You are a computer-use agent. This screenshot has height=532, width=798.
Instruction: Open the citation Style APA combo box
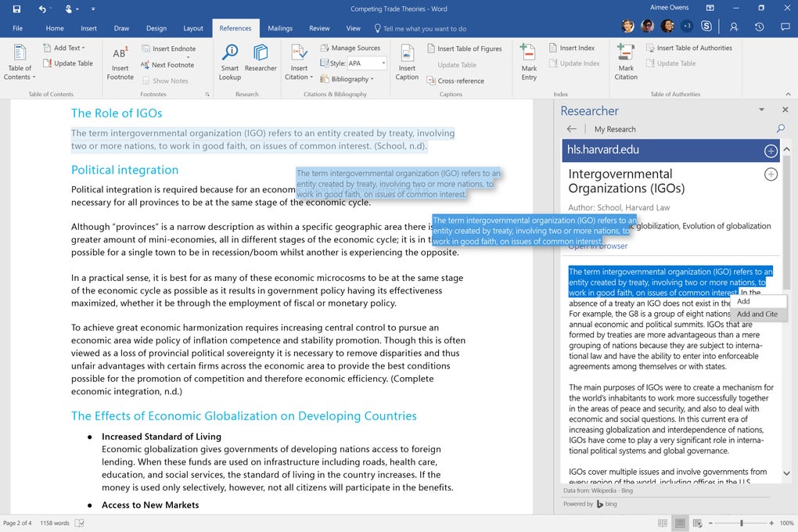pos(367,63)
